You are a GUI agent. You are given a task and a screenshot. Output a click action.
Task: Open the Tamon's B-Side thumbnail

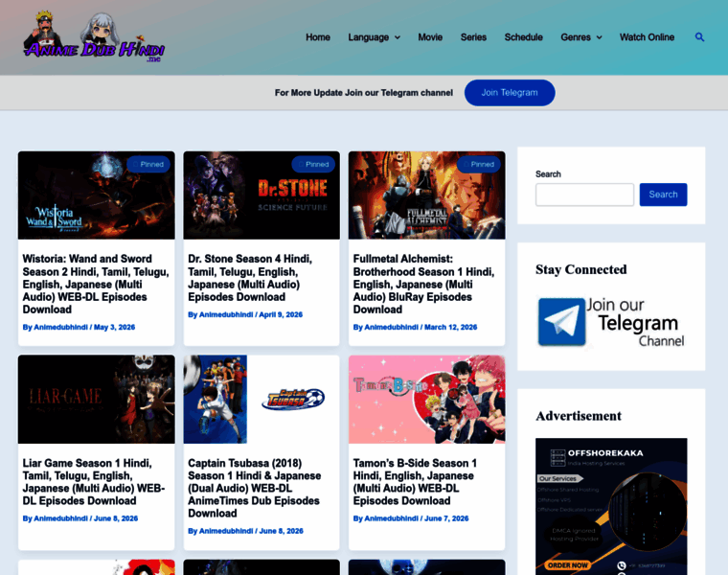pos(426,400)
